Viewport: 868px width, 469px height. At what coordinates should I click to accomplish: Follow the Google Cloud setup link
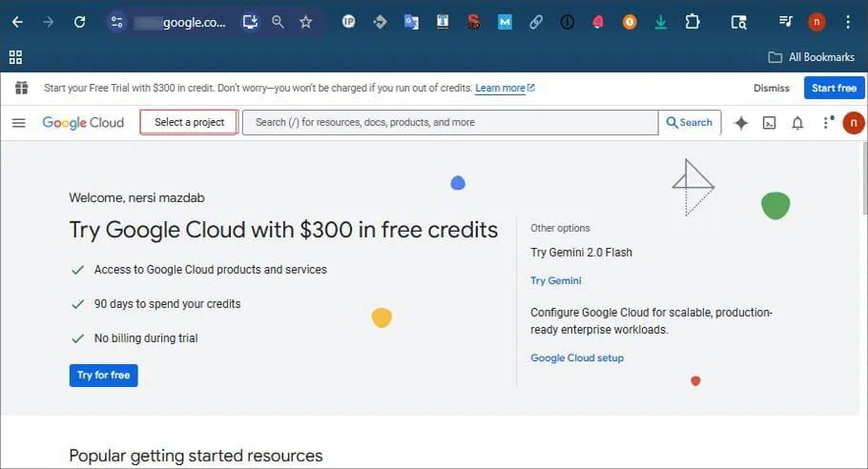point(577,357)
